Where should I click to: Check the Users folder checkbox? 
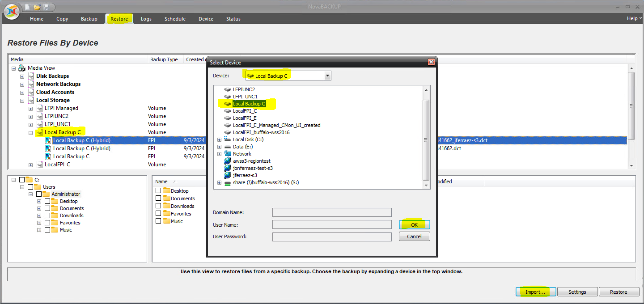[x=30, y=187]
